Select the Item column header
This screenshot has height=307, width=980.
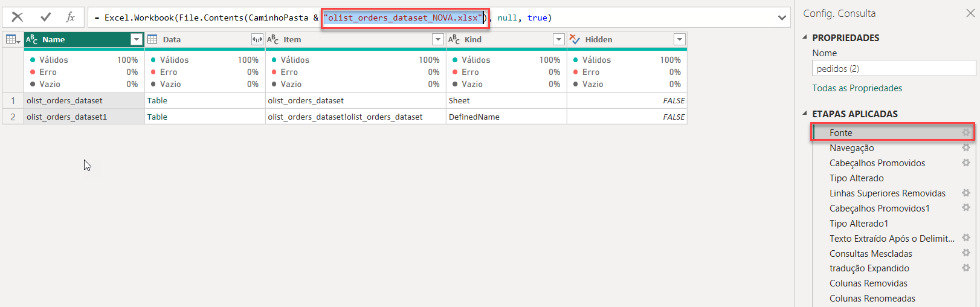(x=356, y=39)
